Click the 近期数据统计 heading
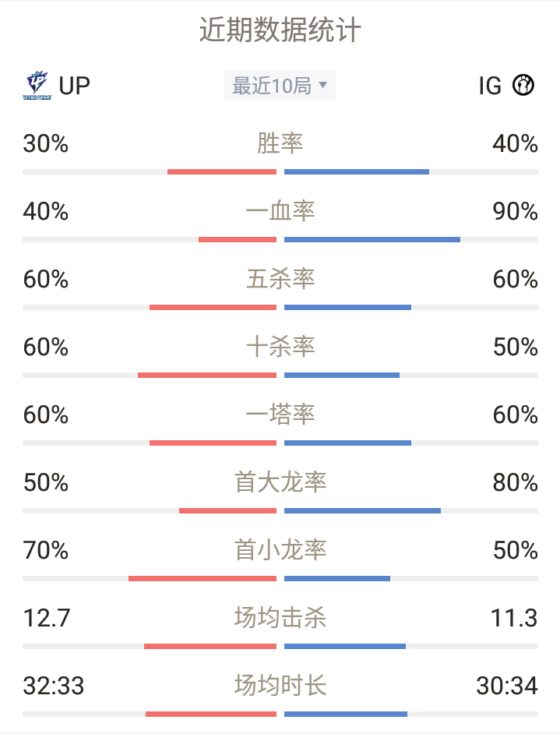Viewport: 560px width, 734px height. (x=280, y=30)
